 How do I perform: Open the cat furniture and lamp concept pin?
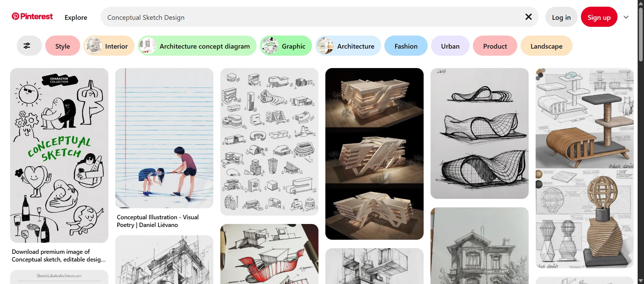[585, 168]
